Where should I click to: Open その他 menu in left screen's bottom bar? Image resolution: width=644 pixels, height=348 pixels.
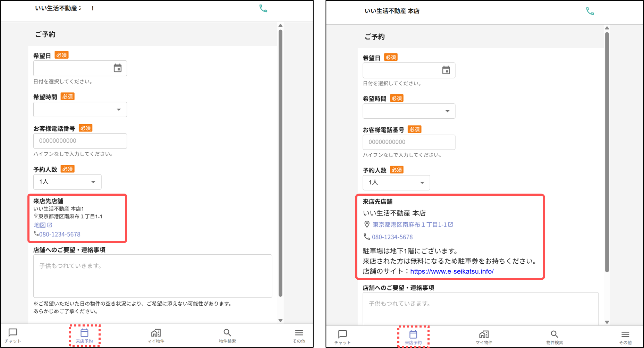(299, 336)
